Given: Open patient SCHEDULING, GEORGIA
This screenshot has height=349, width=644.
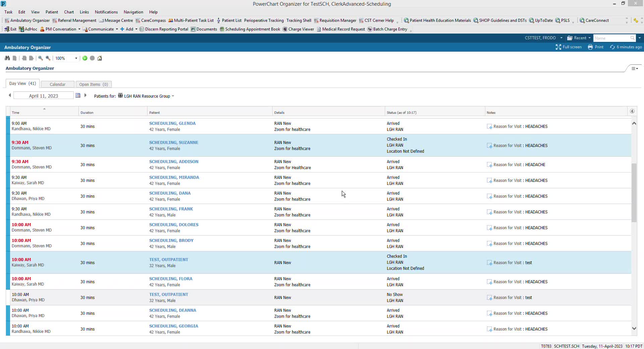Looking at the screenshot, I should click(x=174, y=326).
